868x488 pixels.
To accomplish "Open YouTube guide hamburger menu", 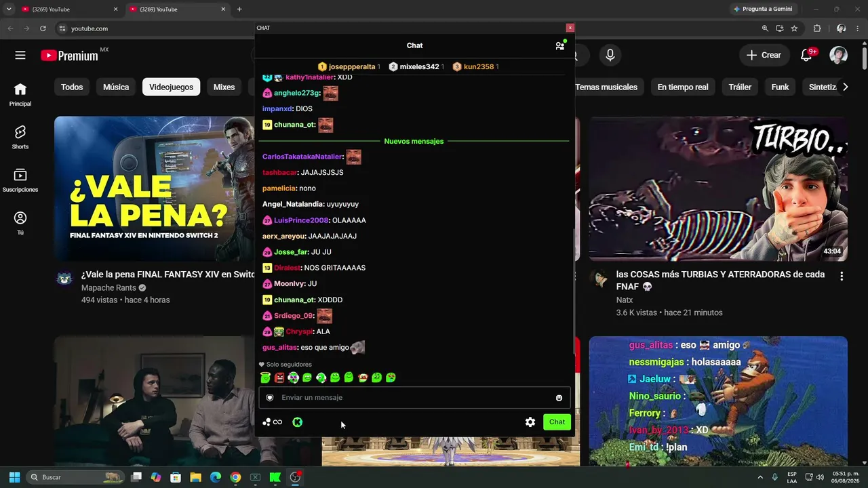I will pyautogui.click(x=20, y=56).
